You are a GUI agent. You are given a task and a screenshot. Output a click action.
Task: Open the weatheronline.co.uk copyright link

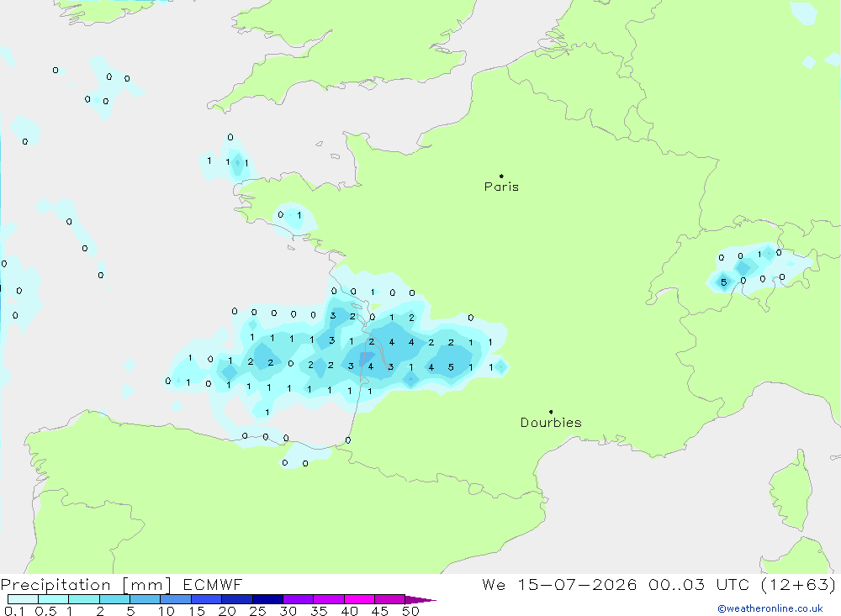[770, 608]
